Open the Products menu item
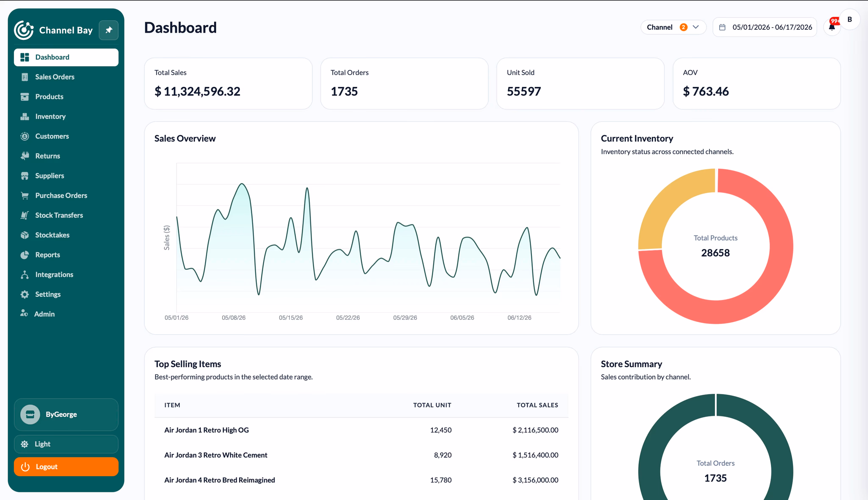Image resolution: width=868 pixels, height=500 pixels. click(66, 97)
